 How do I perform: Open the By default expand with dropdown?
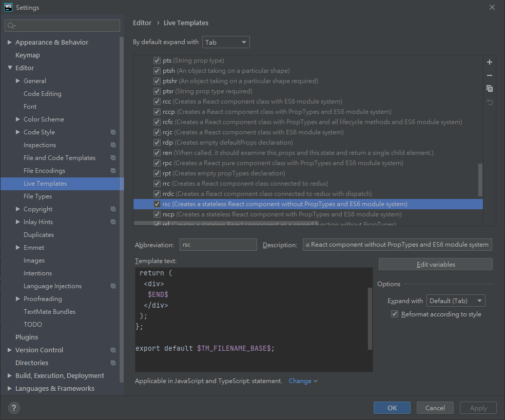tap(226, 42)
